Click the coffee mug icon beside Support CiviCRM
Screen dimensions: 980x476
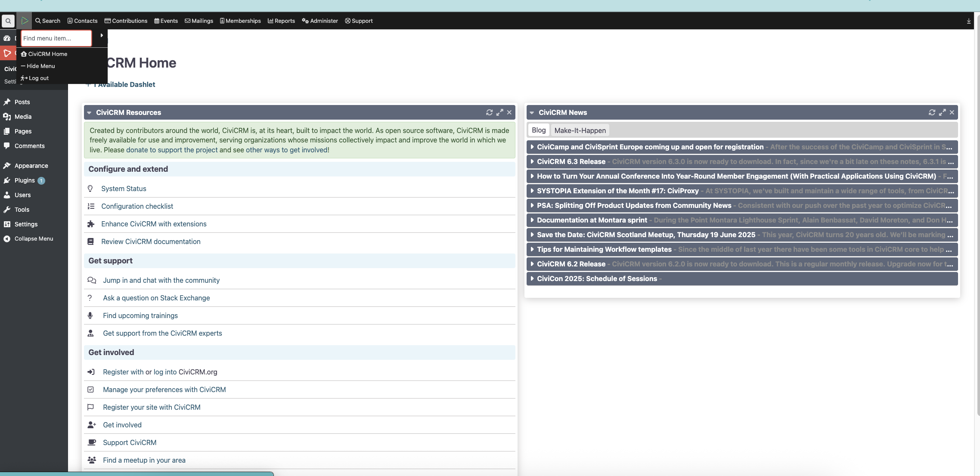[x=92, y=442]
